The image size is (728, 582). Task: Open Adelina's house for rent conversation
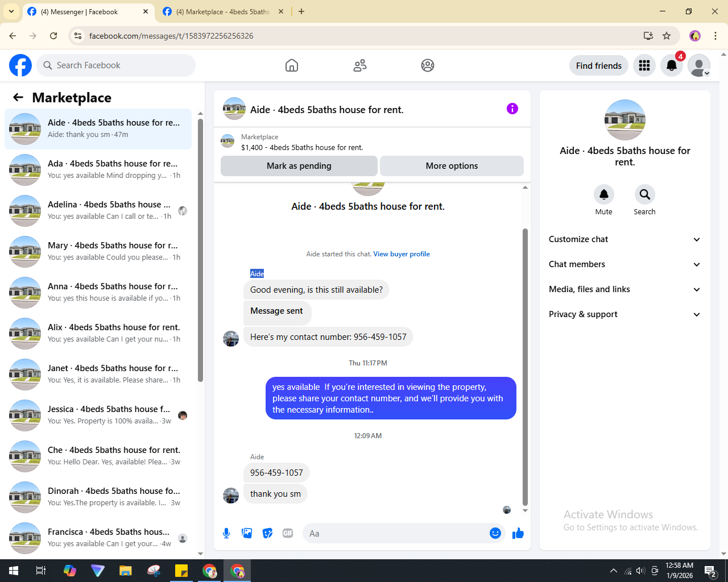(98, 211)
